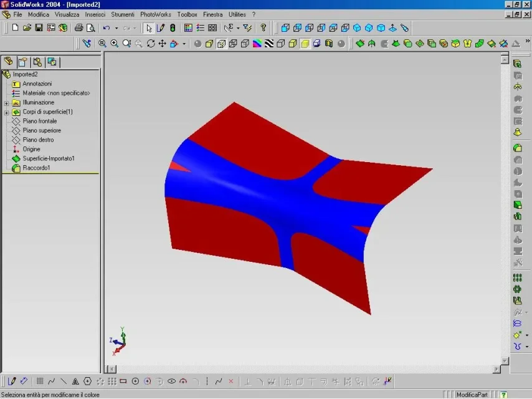532x399 pixels.
Task: Click the status bar help question icon
Action: (504, 395)
